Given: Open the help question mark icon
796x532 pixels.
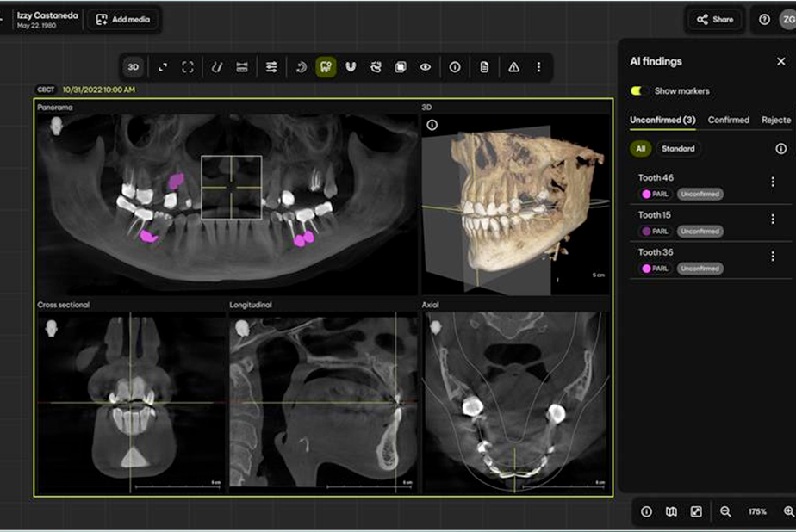Looking at the screenshot, I should click(x=764, y=19).
